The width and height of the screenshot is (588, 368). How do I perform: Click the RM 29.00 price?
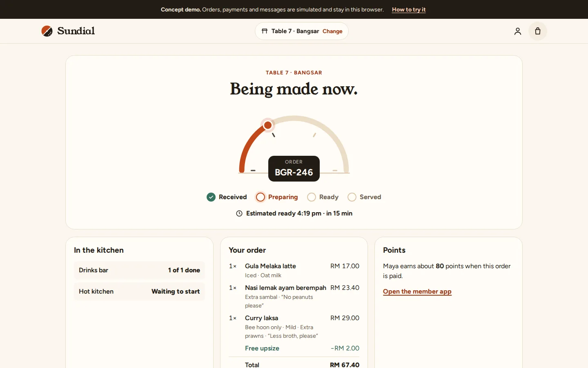345,318
